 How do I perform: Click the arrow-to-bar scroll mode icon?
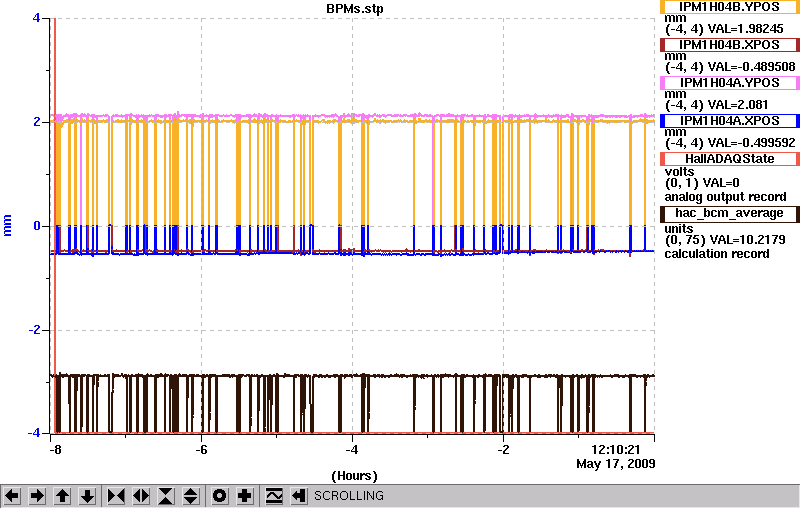[299, 496]
